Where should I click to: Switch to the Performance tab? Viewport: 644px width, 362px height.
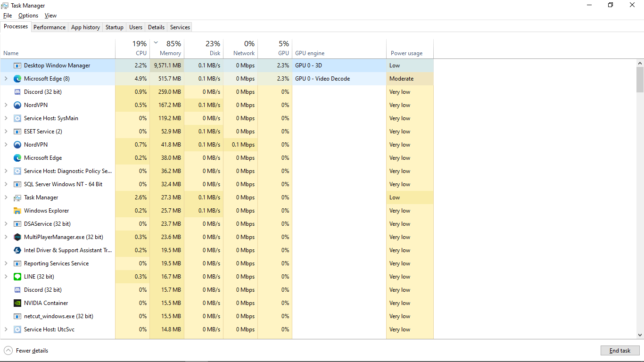click(50, 27)
